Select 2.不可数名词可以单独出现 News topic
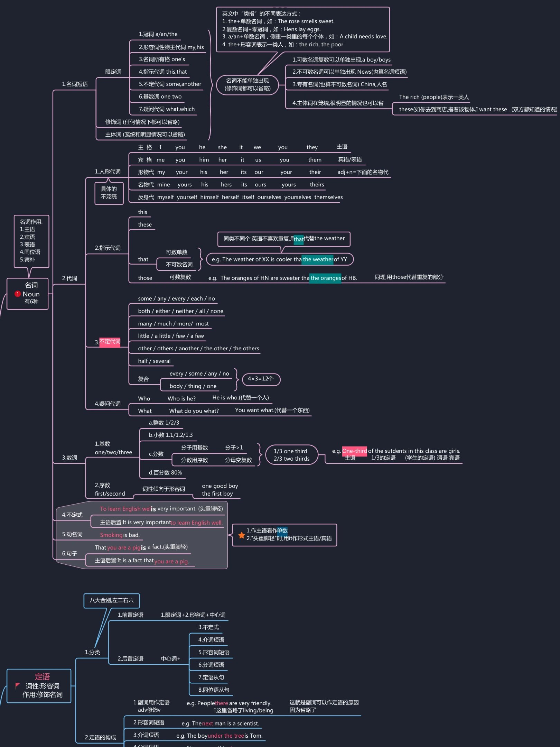560x747 pixels. point(349,72)
